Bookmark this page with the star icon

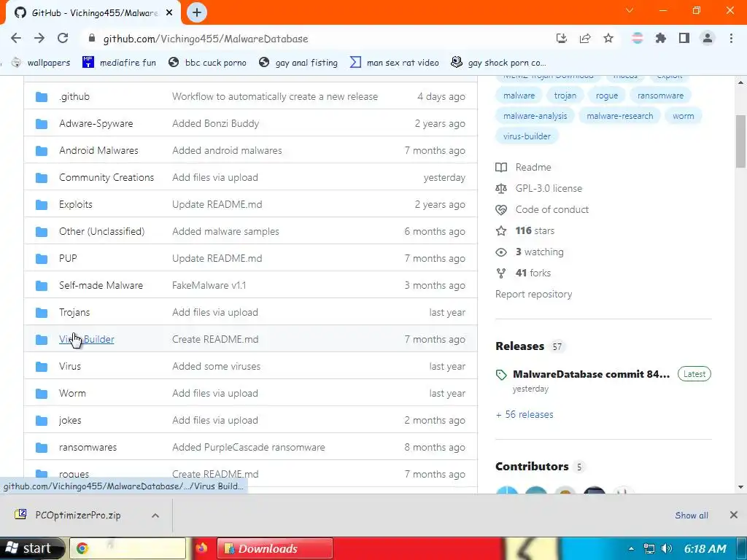pos(608,38)
